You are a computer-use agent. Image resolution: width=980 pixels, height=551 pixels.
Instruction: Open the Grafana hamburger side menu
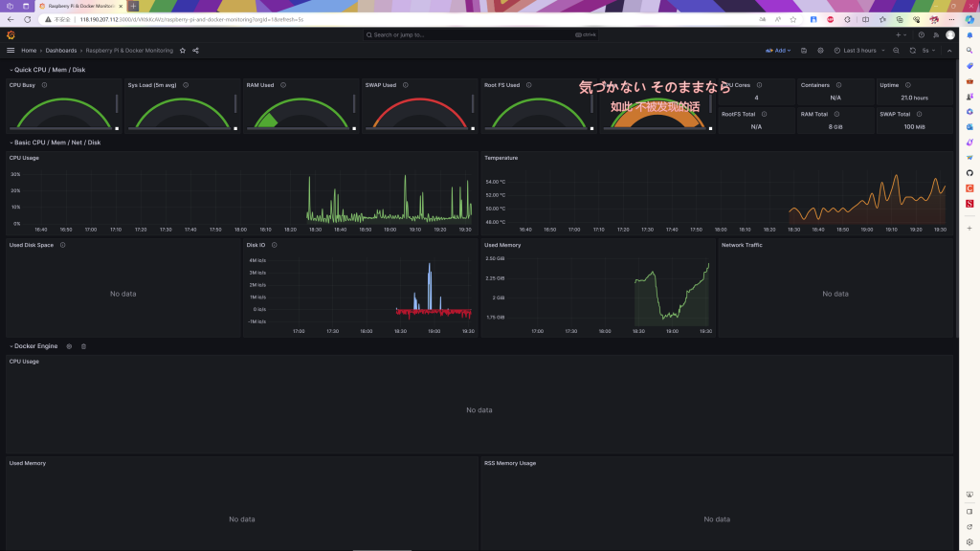click(x=11, y=51)
